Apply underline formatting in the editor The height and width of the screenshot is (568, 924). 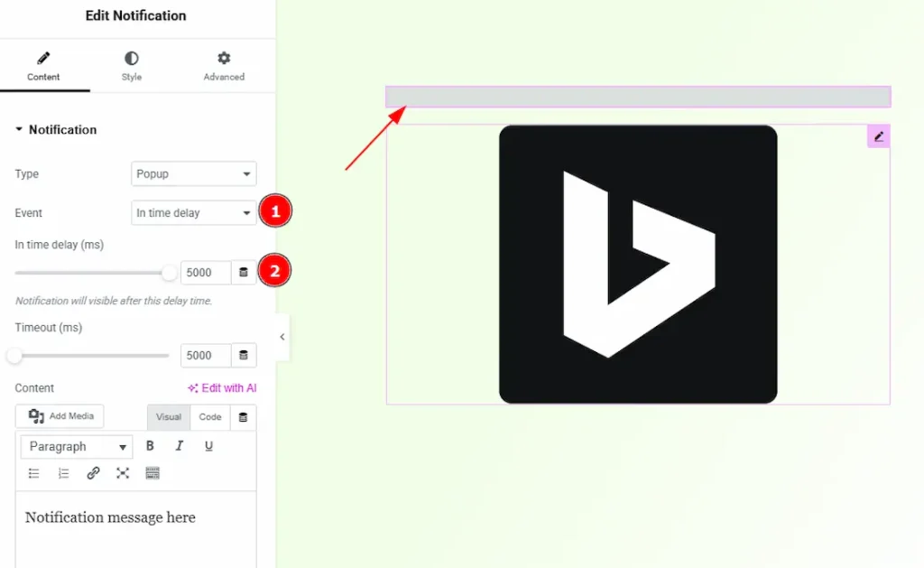point(208,446)
